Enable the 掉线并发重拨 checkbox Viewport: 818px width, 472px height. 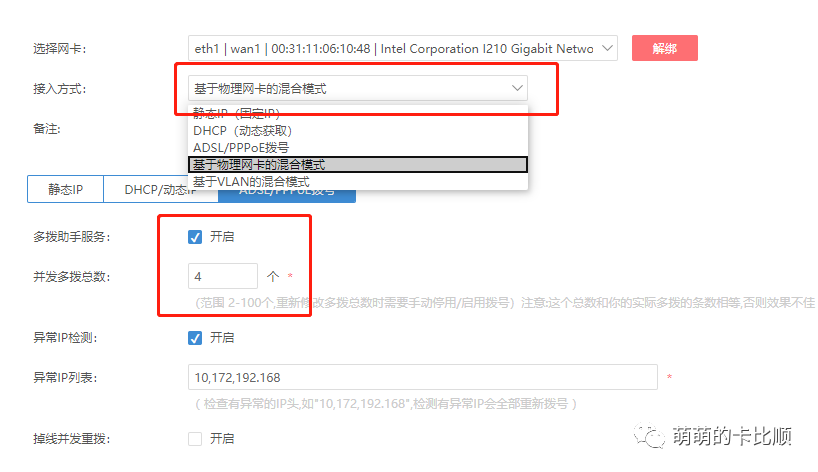[x=195, y=439]
